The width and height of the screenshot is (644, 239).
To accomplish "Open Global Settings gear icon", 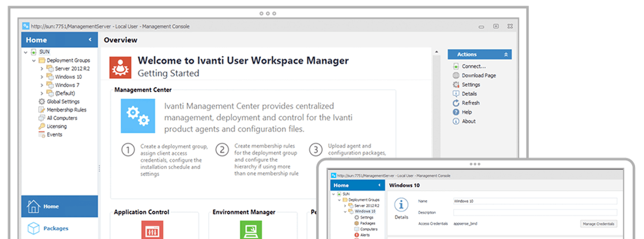I will click(42, 102).
